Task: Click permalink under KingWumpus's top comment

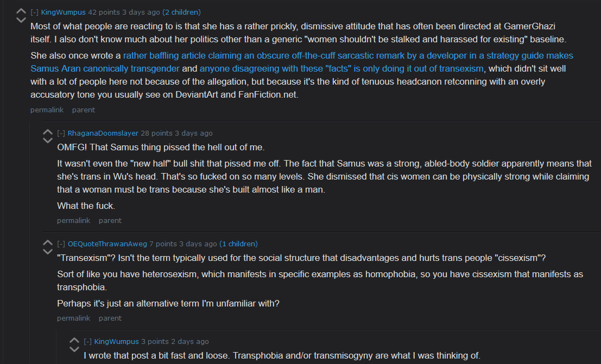Action: tap(47, 110)
